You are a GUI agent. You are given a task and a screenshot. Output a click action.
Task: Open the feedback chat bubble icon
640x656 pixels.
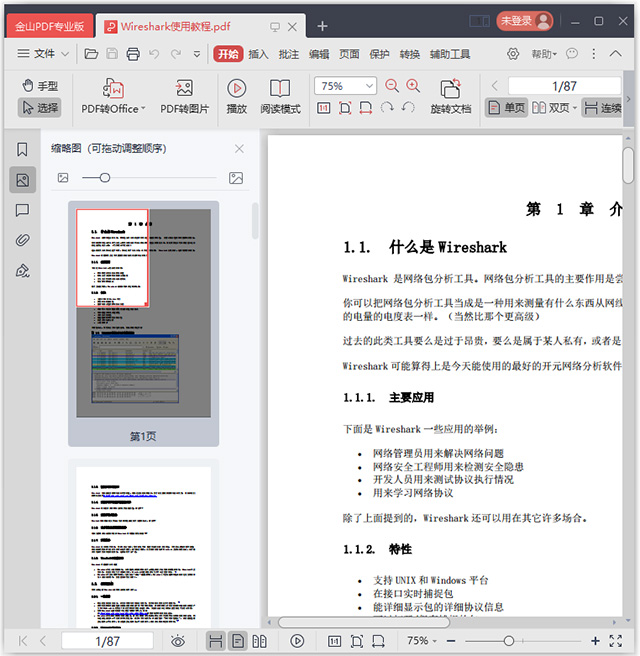coord(572,54)
